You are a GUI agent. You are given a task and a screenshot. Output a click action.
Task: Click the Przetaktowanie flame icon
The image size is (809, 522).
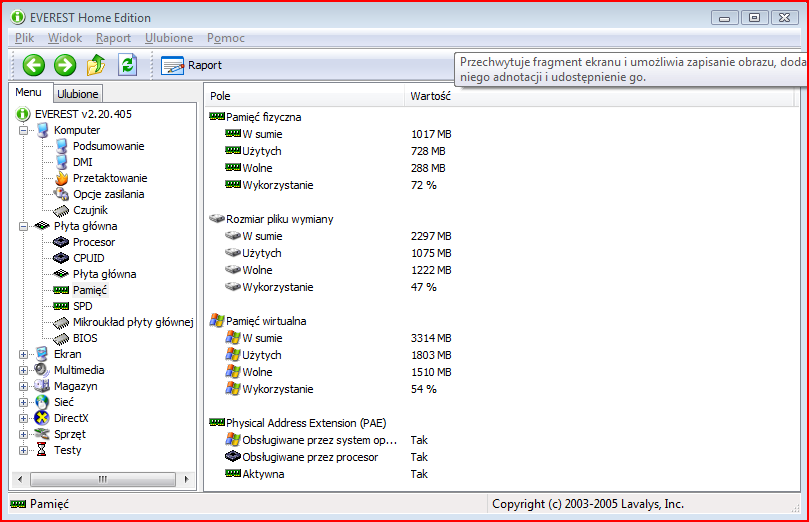click(61, 178)
